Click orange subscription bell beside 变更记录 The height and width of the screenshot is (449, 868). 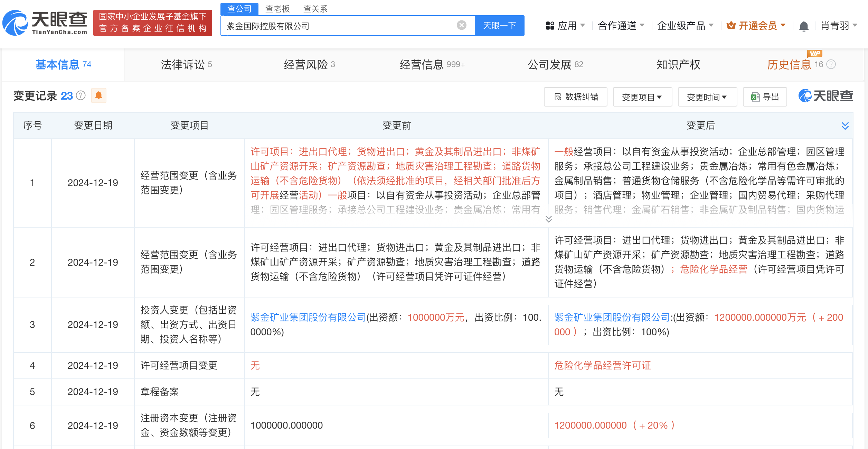tap(98, 96)
